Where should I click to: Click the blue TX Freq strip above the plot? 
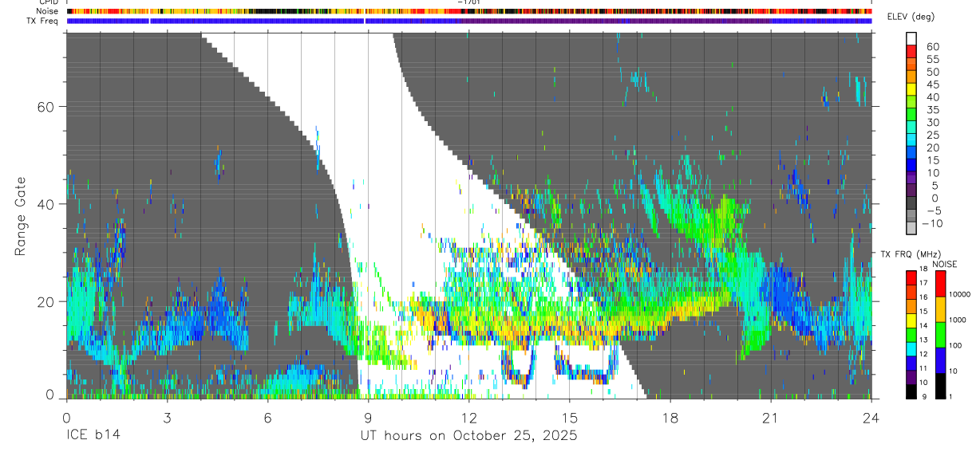point(469,21)
